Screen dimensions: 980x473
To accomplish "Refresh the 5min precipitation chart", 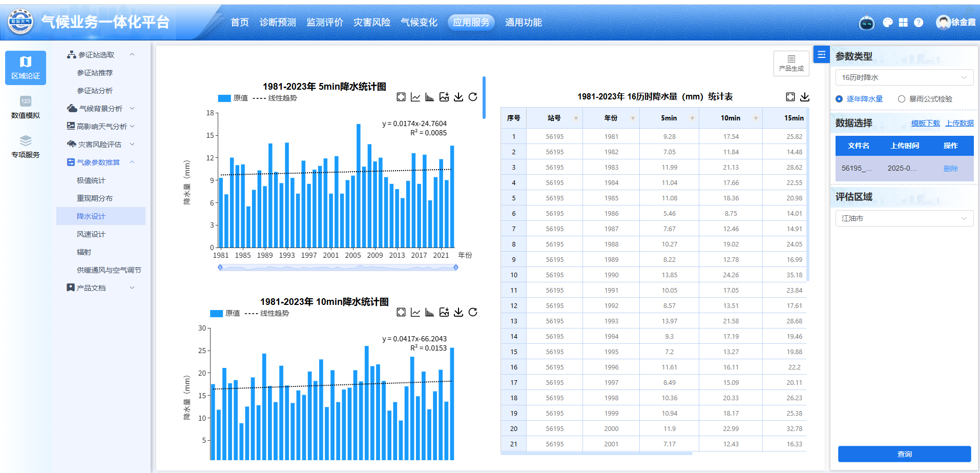I will pyautogui.click(x=473, y=97).
